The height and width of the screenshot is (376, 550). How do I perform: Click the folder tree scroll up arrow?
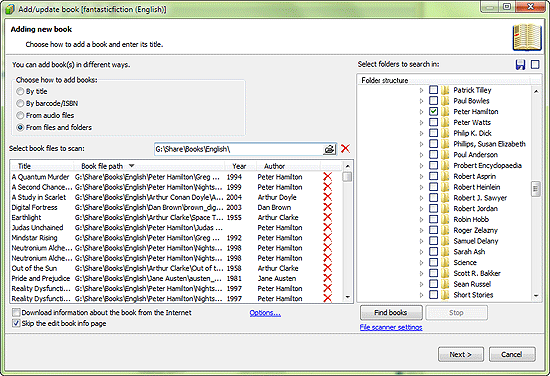(x=536, y=91)
